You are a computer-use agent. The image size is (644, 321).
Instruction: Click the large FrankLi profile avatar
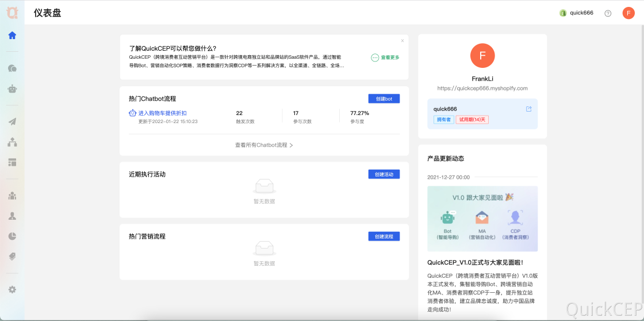[x=482, y=55]
